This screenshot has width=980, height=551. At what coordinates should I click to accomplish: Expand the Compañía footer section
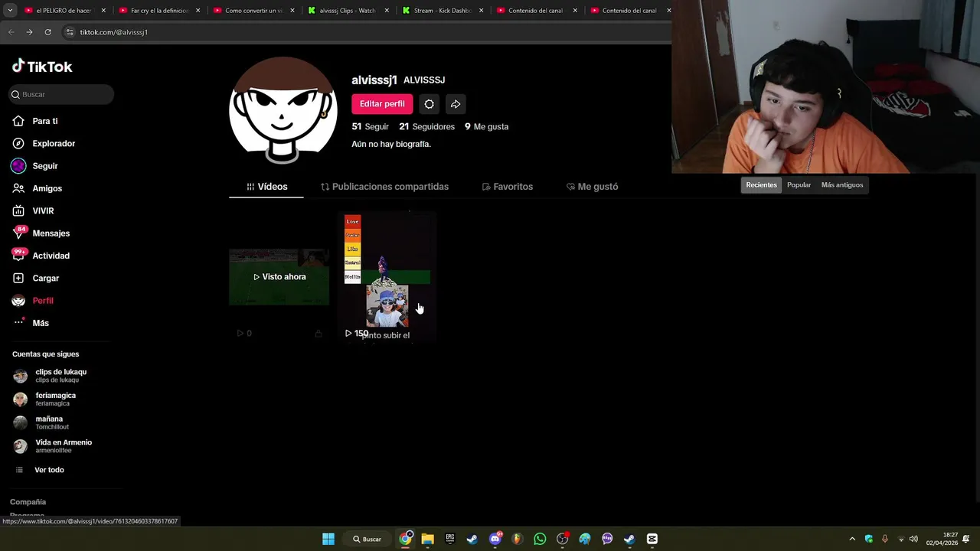coord(28,502)
